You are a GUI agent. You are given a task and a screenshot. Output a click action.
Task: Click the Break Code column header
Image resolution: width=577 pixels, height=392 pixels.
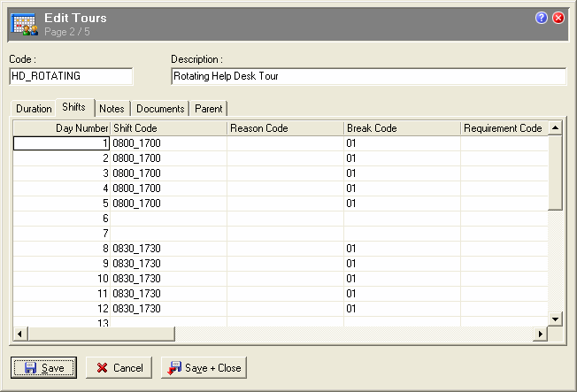coord(402,128)
